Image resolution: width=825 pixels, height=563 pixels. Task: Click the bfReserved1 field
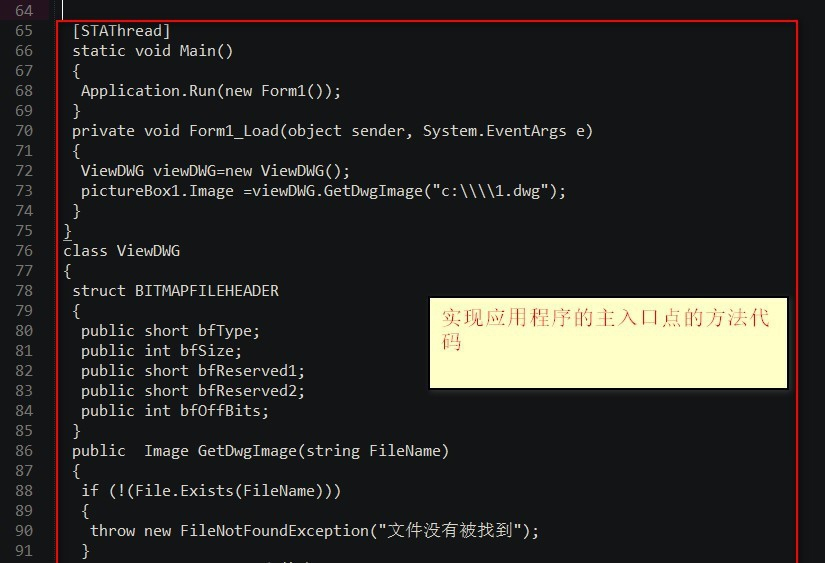250,371
